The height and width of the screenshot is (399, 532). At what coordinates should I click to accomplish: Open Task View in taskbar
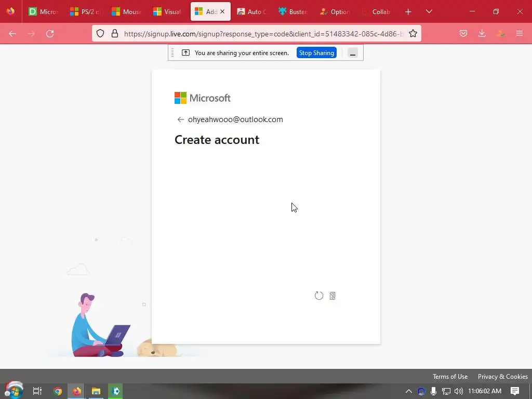[x=37, y=391]
